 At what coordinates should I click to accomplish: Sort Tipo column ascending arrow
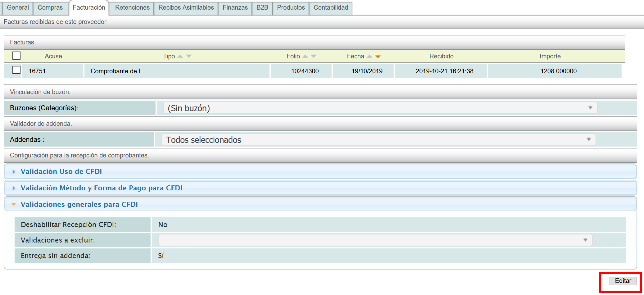pos(180,56)
